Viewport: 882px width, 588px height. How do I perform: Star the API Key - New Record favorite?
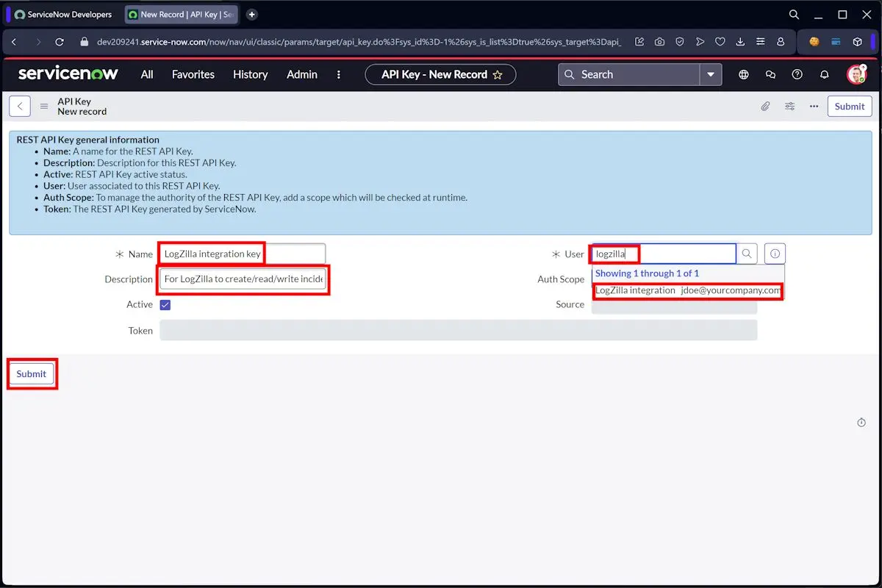click(498, 73)
